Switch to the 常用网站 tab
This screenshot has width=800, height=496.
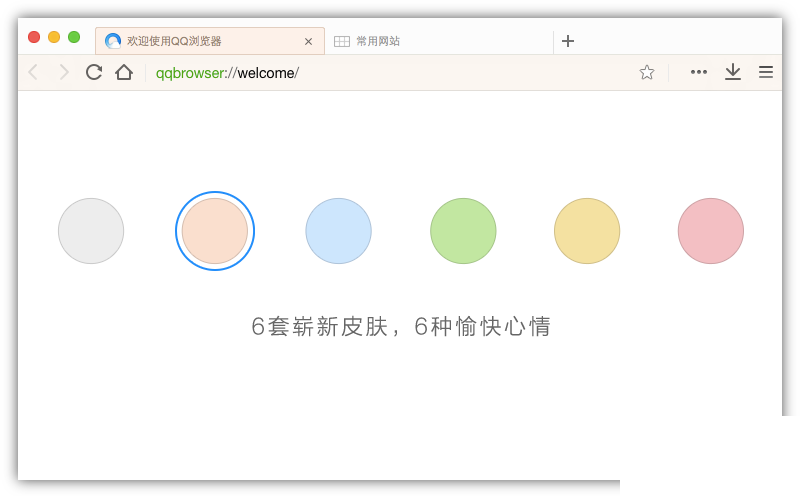coord(439,41)
